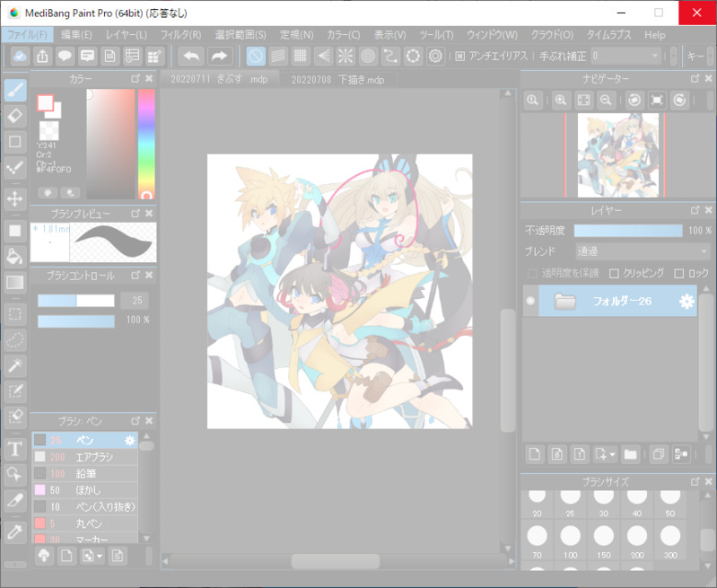717x588 pixels.
Task: Toggle the 透明度を保護 checkbox
Action: [532, 274]
